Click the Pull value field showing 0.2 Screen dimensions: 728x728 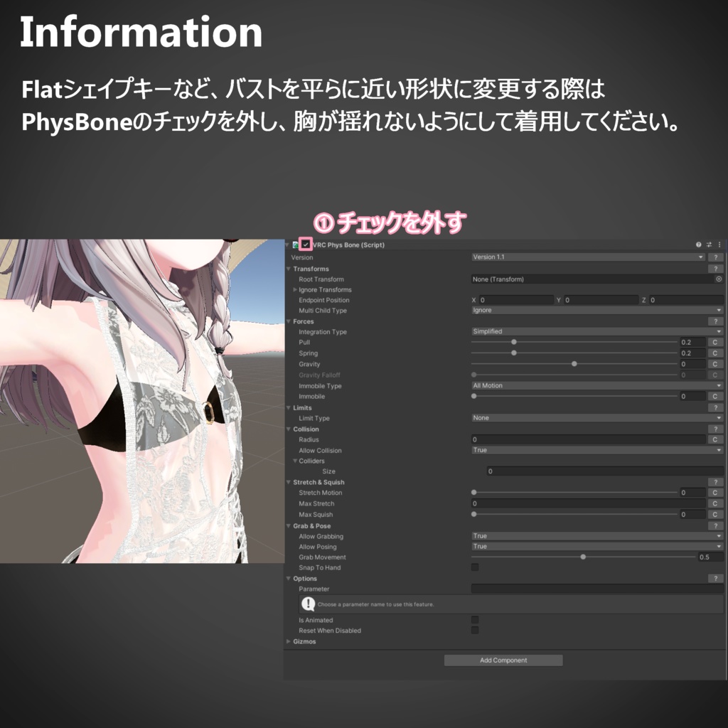pos(692,342)
